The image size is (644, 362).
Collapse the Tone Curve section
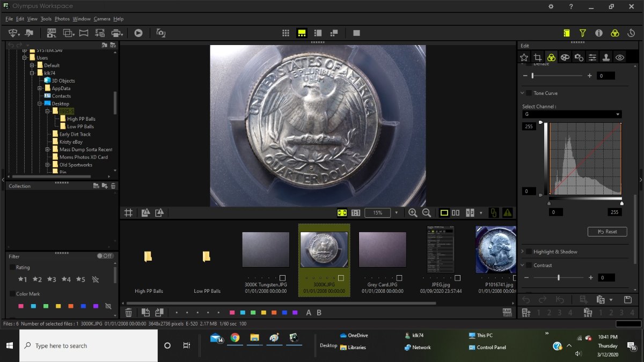(x=523, y=93)
